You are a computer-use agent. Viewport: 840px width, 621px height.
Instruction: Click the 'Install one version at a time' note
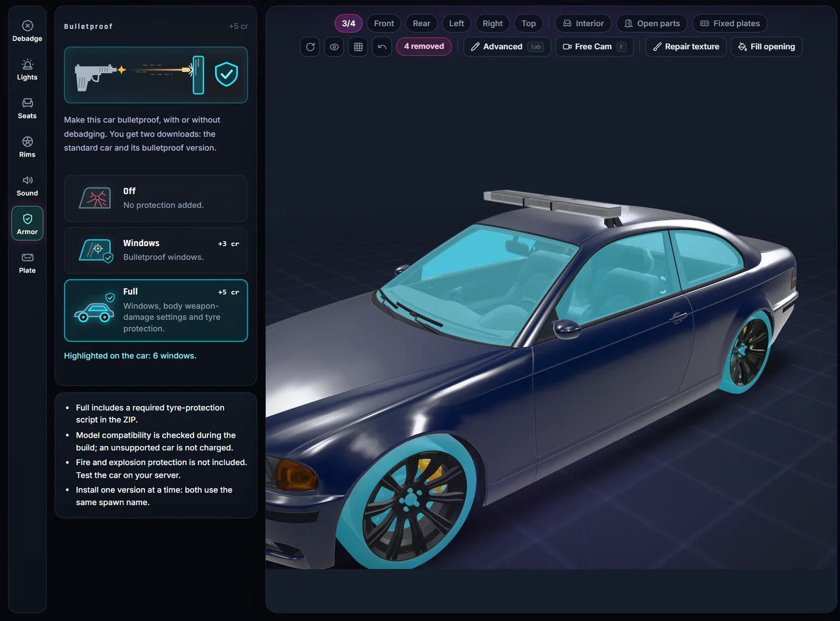tap(154, 496)
